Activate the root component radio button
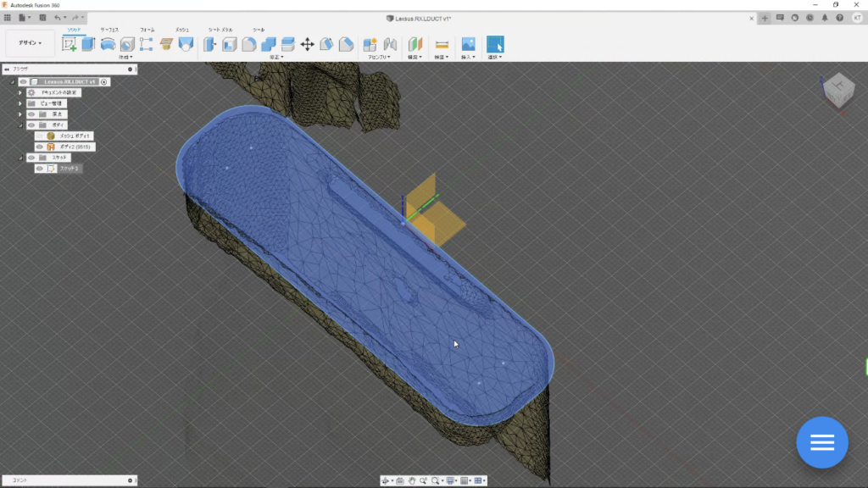 click(104, 82)
